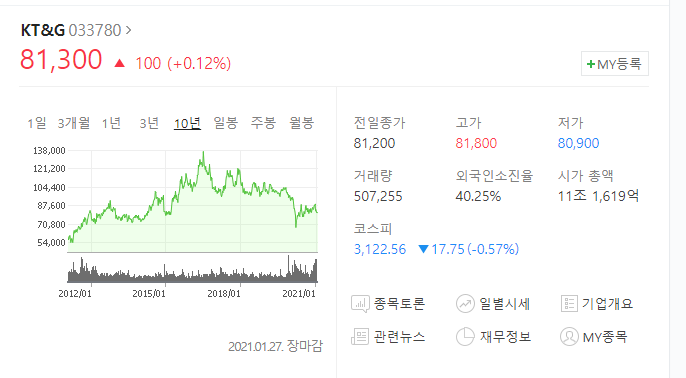Image resolution: width=686 pixels, height=378 pixels.
Task: Click the 종목토론 discussion chart icon
Action: (x=360, y=304)
